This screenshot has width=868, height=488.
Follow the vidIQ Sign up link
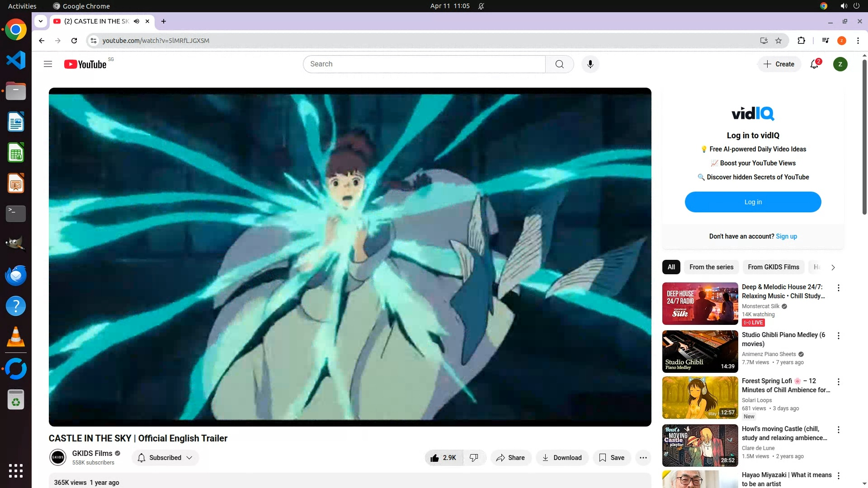tap(786, 236)
